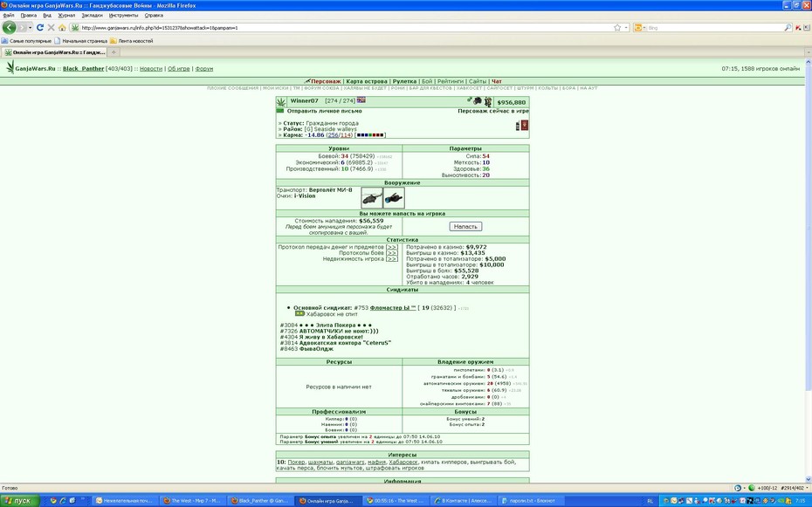This screenshot has width=812, height=507.
Task: Open the Покер interest link
Action: point(296,462)
